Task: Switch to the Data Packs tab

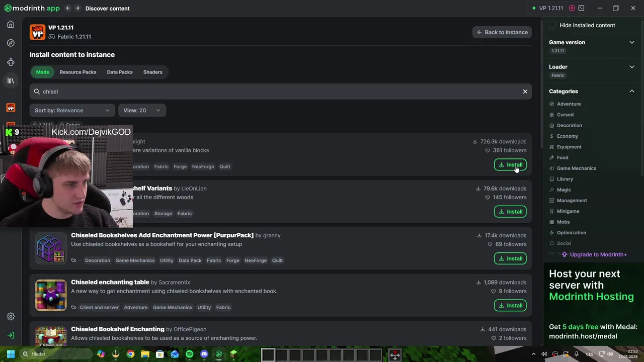Action: click(120, 72)
